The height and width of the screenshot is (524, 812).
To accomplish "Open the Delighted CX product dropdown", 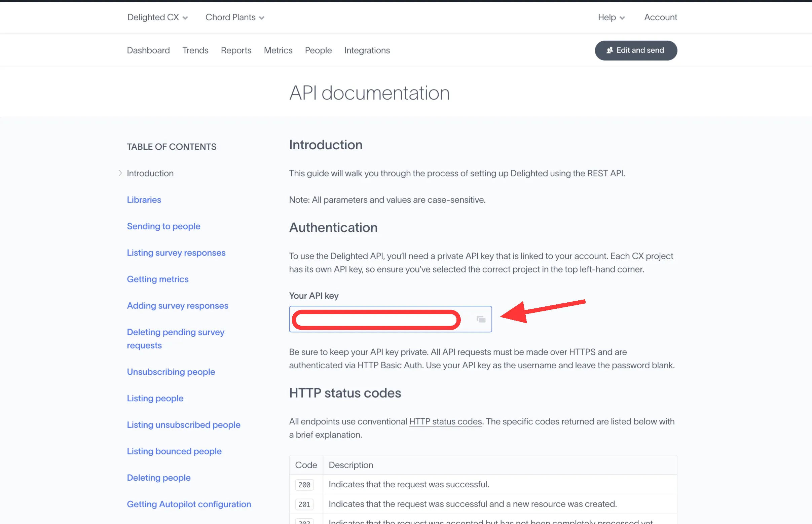I will point(157,17).
